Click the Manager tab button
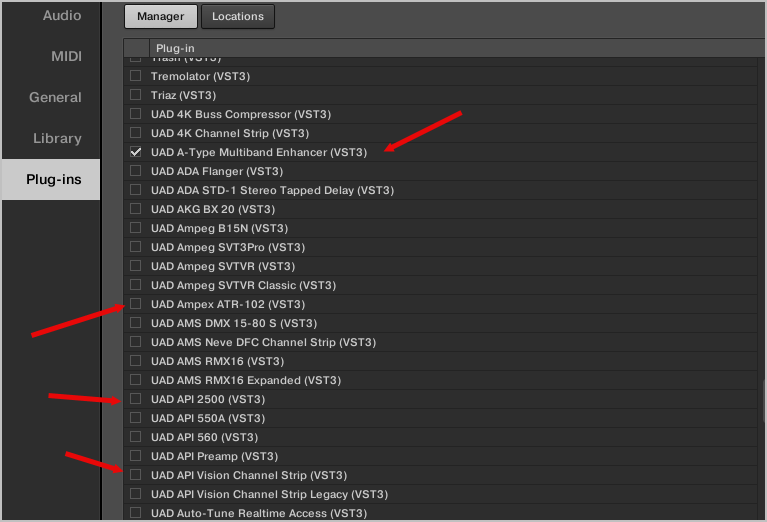The height and width of the screenshot is (522, 767). [x=160, y=17]
